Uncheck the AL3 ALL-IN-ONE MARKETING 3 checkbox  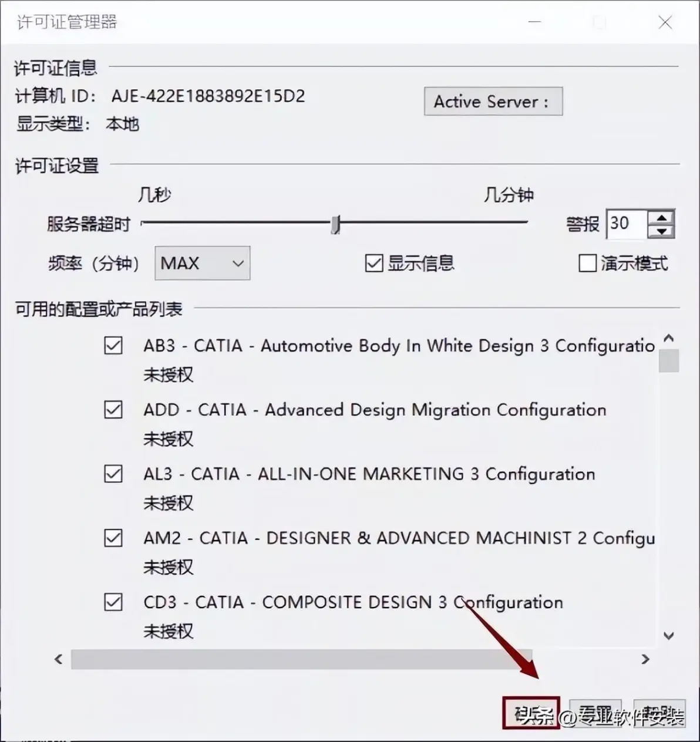pyautogui.click(x=113, y=473)
